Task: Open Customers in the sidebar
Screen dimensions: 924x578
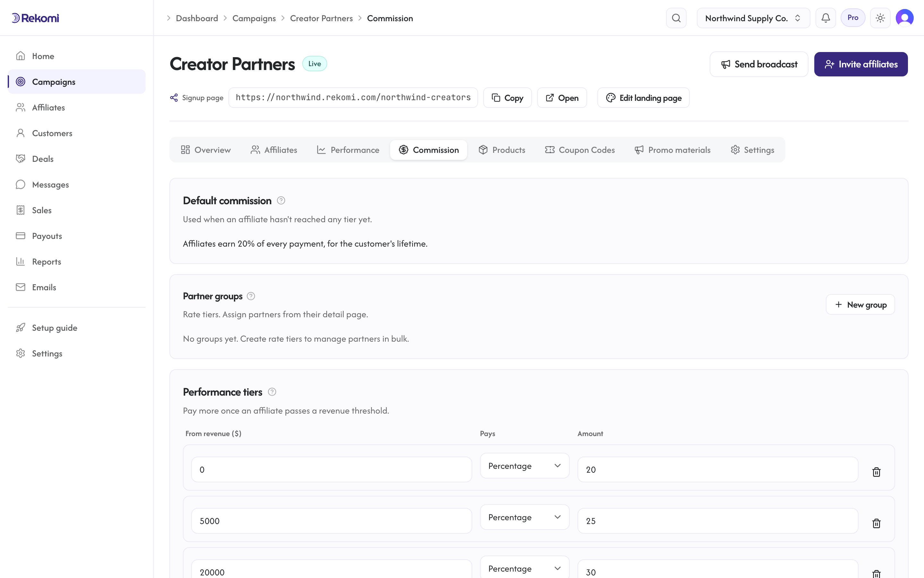Action: coord(76,133)
